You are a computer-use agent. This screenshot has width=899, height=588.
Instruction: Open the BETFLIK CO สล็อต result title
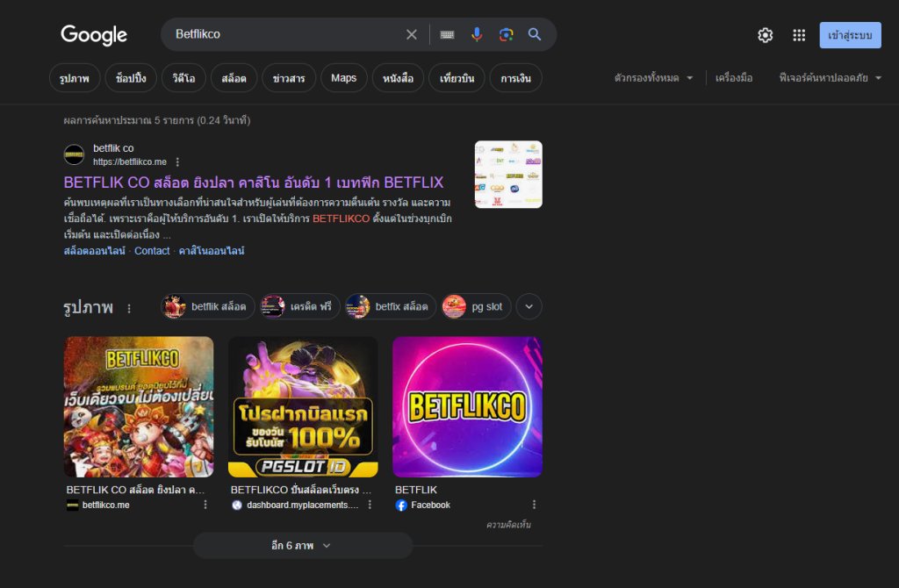pos(254,183)
